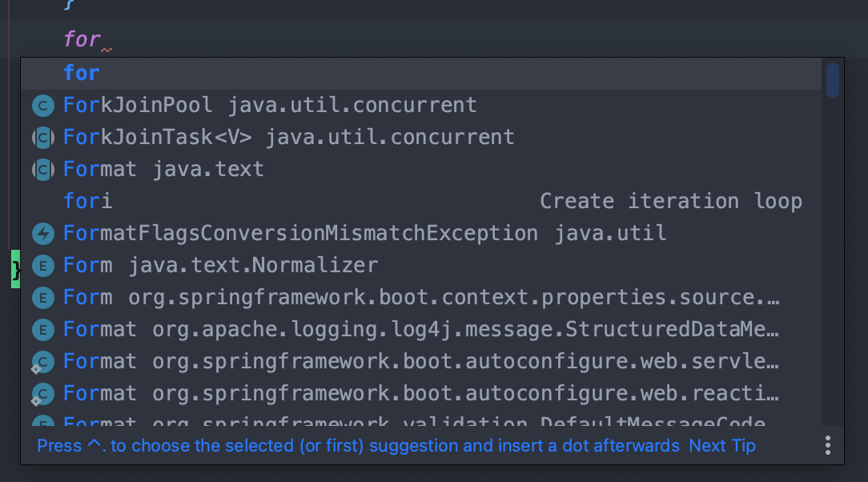Open the three-dot menu in the hint bar
The image size is (868, 482).
827,445
